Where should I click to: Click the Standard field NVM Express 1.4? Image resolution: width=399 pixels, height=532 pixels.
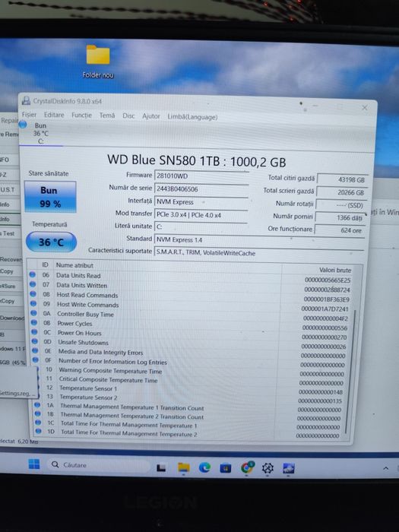260,240
